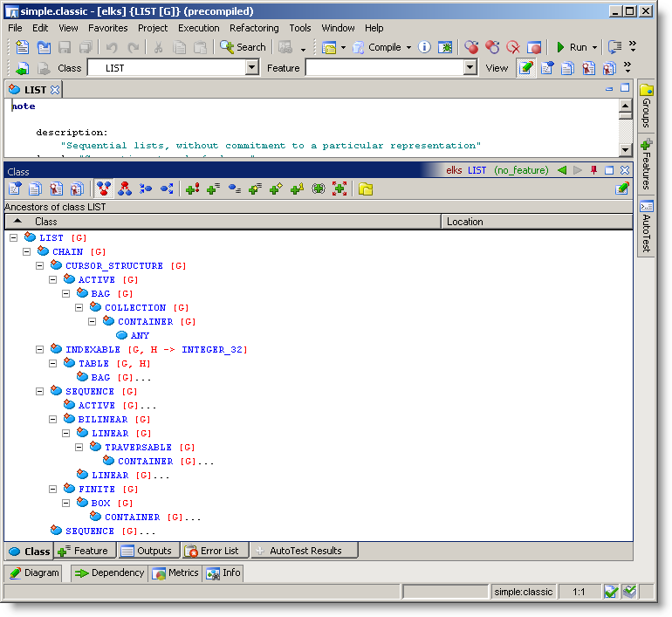Select the INDEXABLE class in the tree
The image size is (672, 617).
[93, 349]
